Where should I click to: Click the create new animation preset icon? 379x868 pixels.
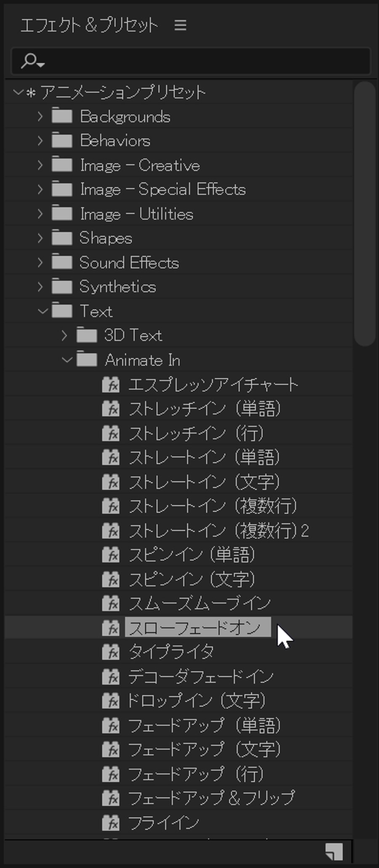click(x=334, y=852)
